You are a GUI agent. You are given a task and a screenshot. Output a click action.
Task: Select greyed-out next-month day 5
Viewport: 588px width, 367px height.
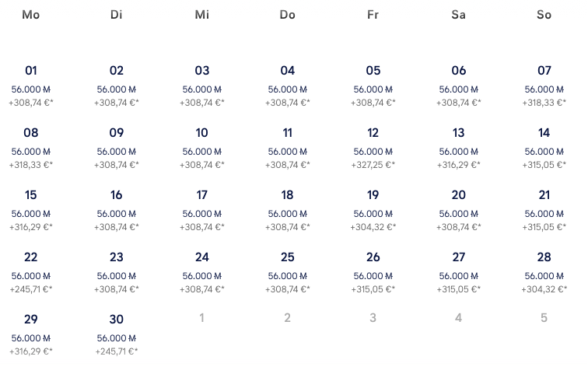[x=544, y=318]
